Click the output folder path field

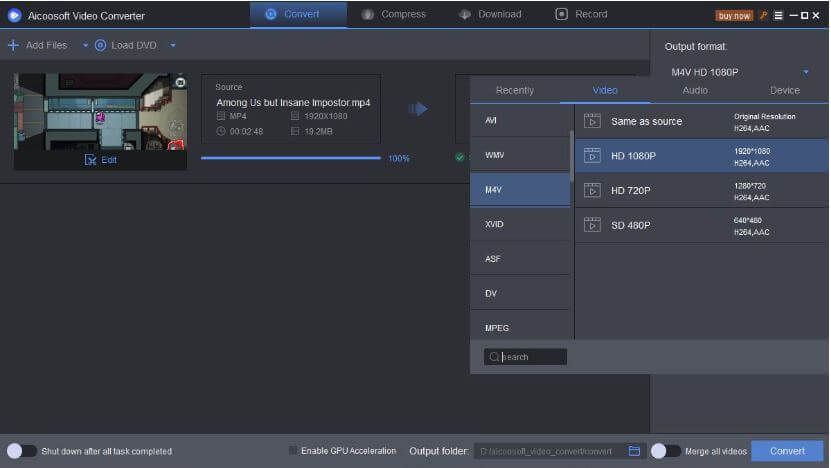click(x=550, y=451)
